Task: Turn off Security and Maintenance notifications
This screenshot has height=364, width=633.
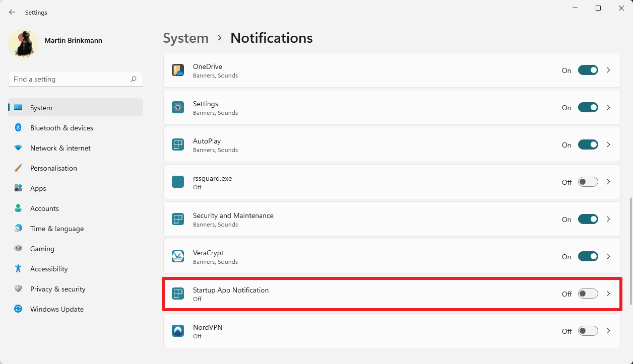Action: [x=588, y=219]
